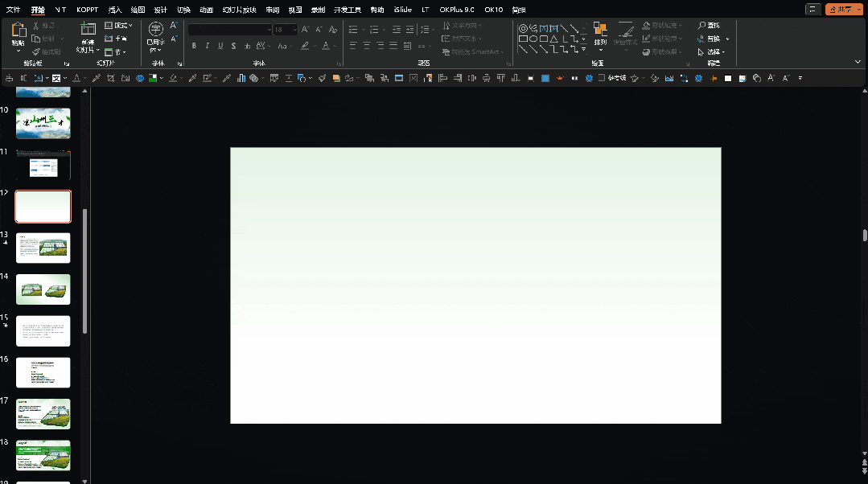Open the Shape Effects dropdown
Viewport: 868px width, 484px height.
tap(662, 52)
